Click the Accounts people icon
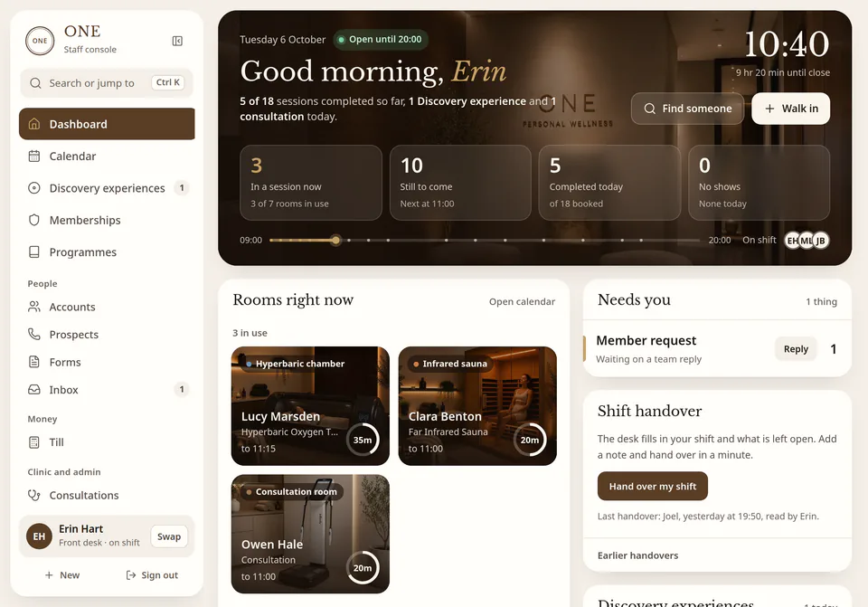 [34, 307]
